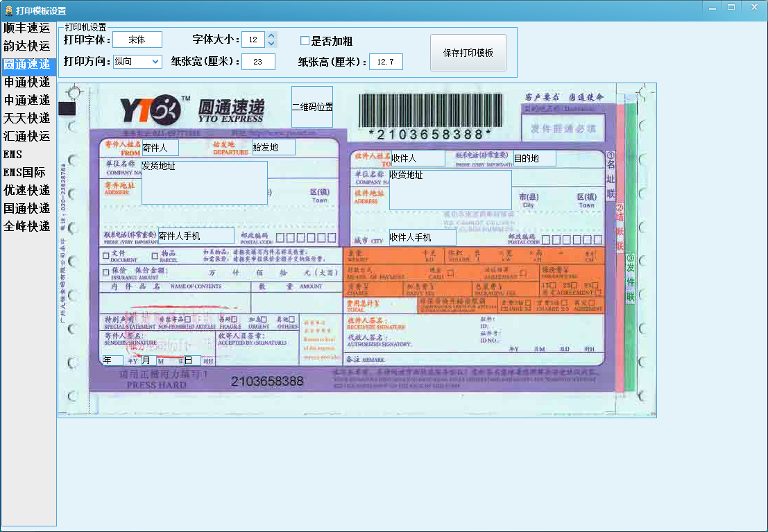Click the 保存打印模板 button

(x=468, y=53)
